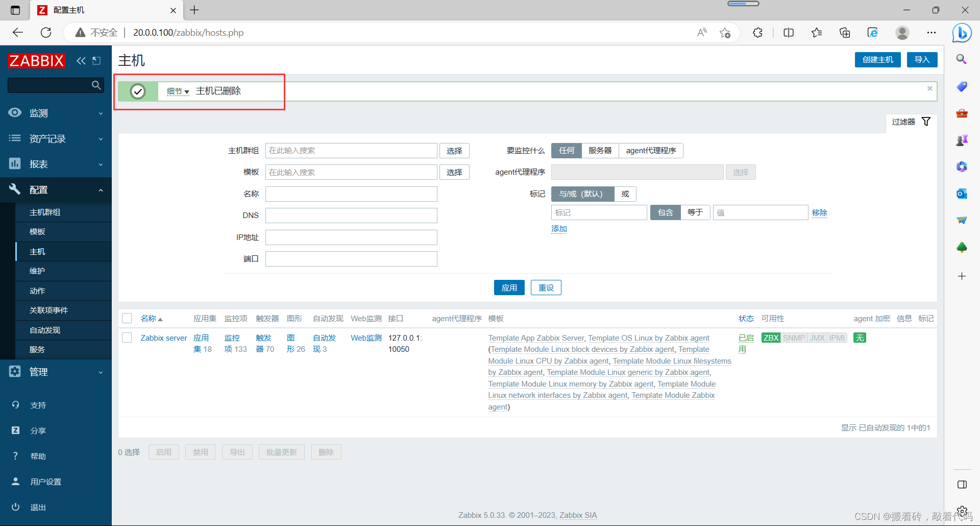This screenshot has height=526, width=980.
Task: Select 任何 monitored-by option
Action: (x=567, y=151)
